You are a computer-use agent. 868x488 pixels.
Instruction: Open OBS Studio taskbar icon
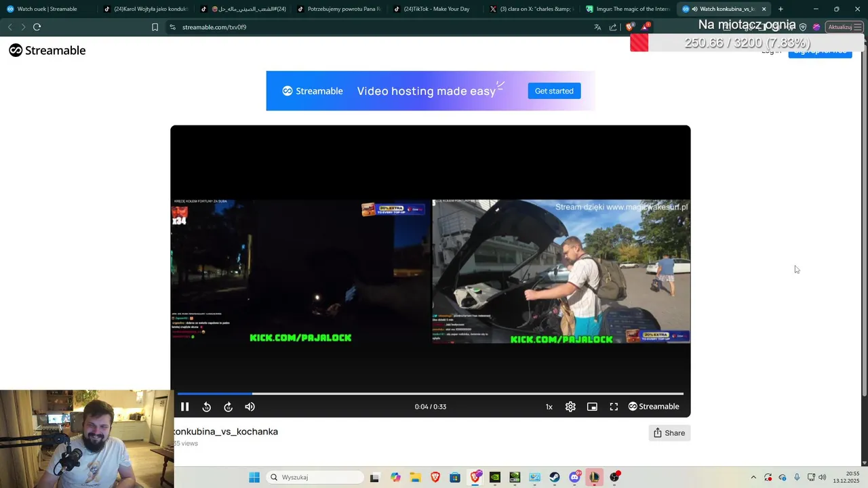click(x=614, y=477)
